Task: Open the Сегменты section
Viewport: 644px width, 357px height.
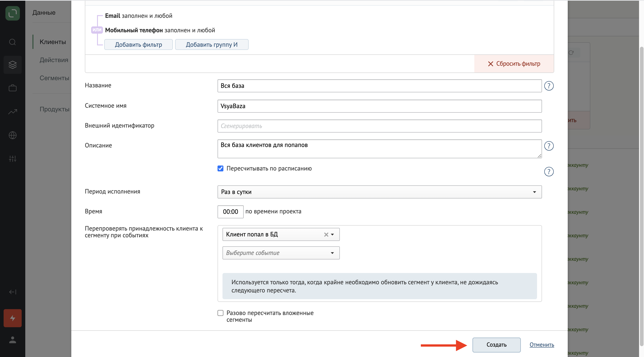Action: [54, 78]
